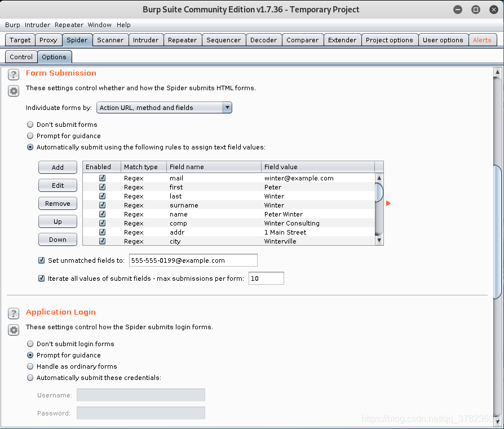
Task: Click orange expand arrow beside rules table
Action: click(388, 203)
